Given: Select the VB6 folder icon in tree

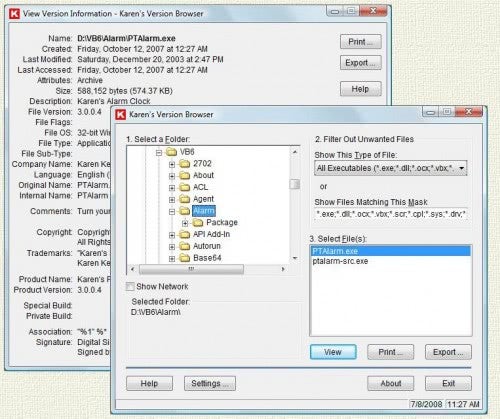Looking at the screenshot, I should (171, 152).
